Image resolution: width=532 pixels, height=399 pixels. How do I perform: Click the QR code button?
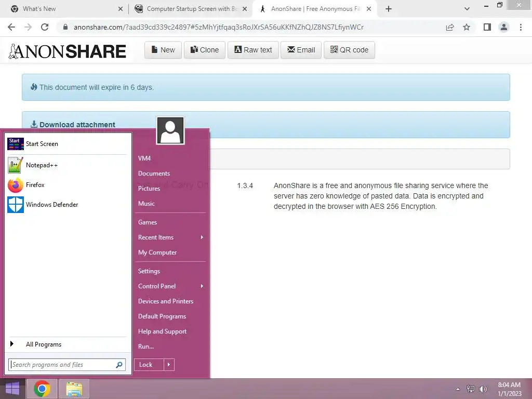tap(349, 50)
